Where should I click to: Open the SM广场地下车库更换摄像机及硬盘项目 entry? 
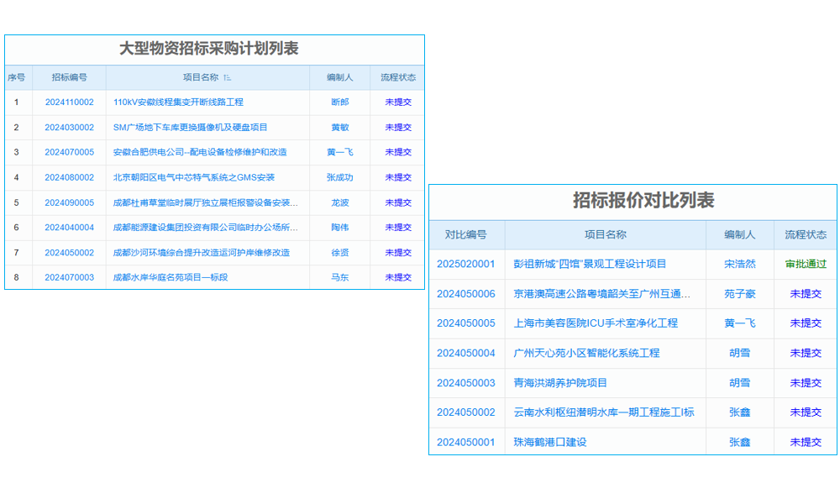pos(193,127)
